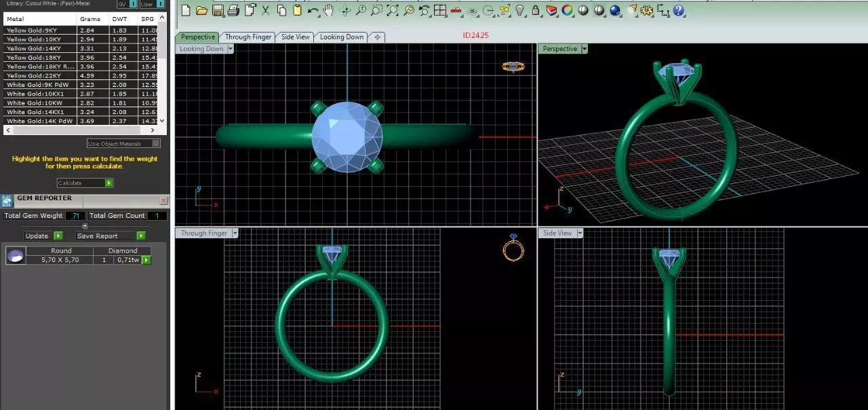Click the lightbulb Hide objects icon
868x410 pixels.
519,10
